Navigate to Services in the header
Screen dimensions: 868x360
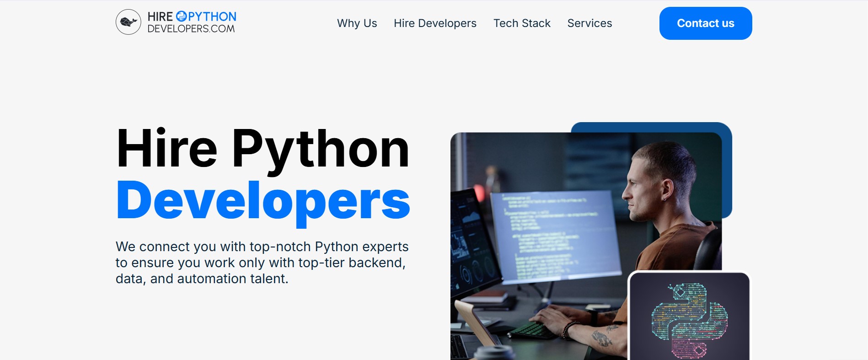pos(589,23)
